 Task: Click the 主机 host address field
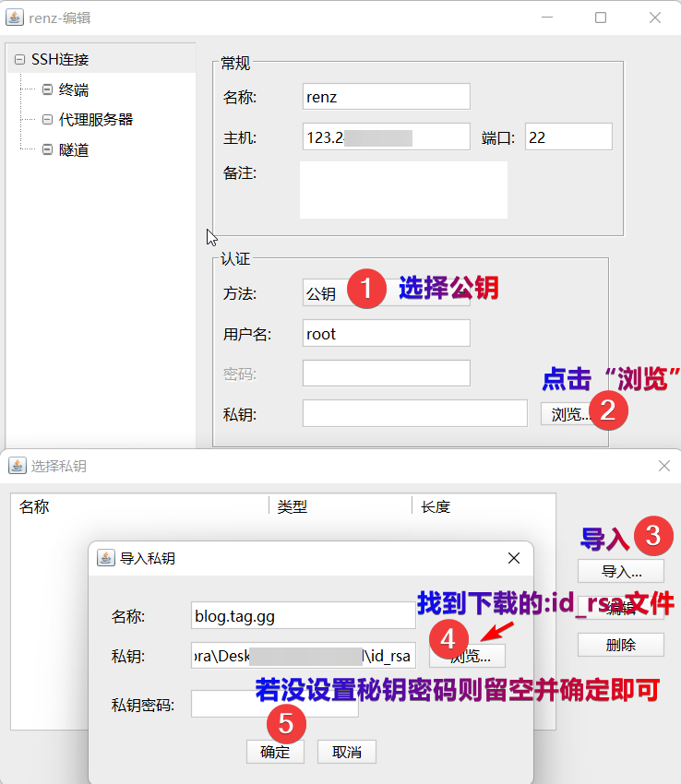click(x=387, y=137)
